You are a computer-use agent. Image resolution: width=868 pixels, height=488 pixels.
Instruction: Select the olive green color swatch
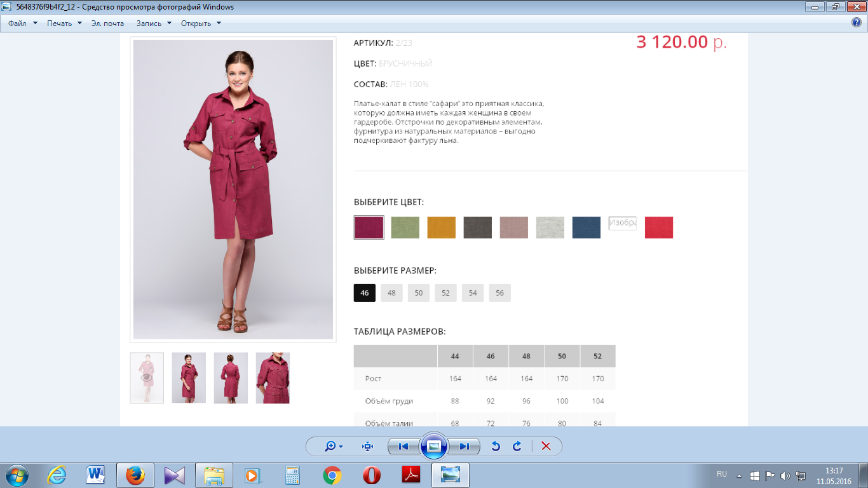(x=405, y=227)
